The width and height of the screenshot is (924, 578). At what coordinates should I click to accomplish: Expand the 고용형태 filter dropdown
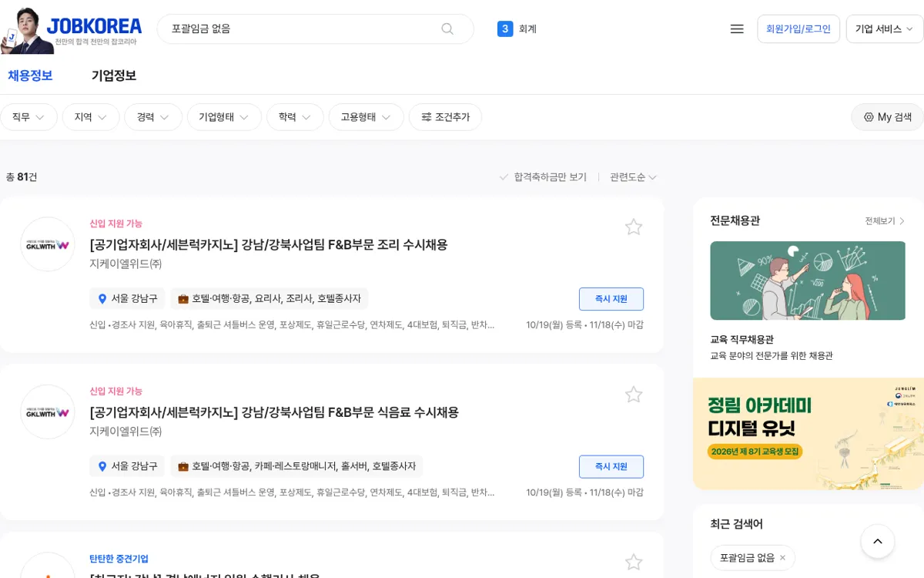(x=367, y=117)
